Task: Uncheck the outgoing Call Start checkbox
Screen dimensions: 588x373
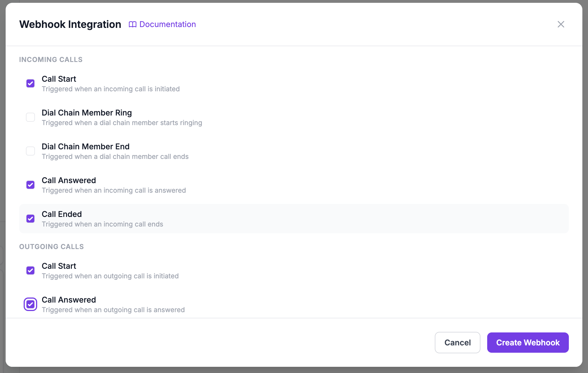Action: tap(30, 270)
